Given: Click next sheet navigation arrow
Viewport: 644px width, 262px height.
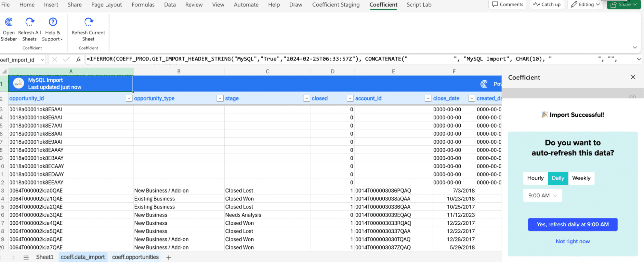Looking at the screenshot, I should pyautogui.click(x=13, y=257).
